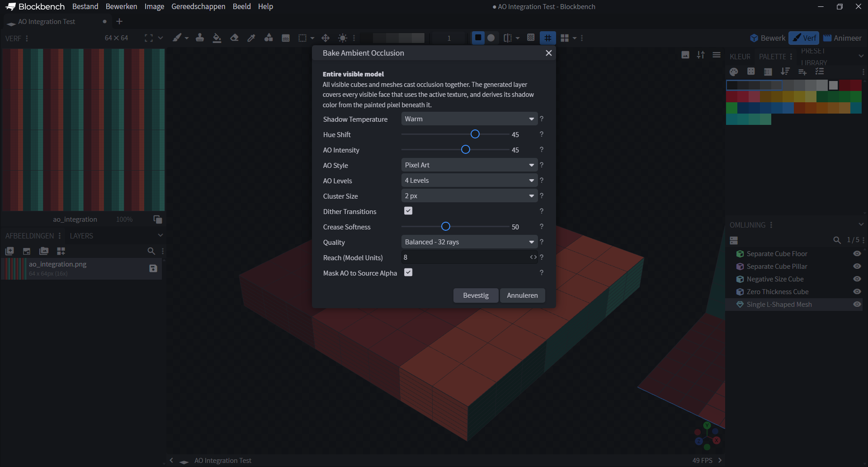Select the rectangular selection tool
The width and height of the screenshot is (868, 467).
click(302, 38)
